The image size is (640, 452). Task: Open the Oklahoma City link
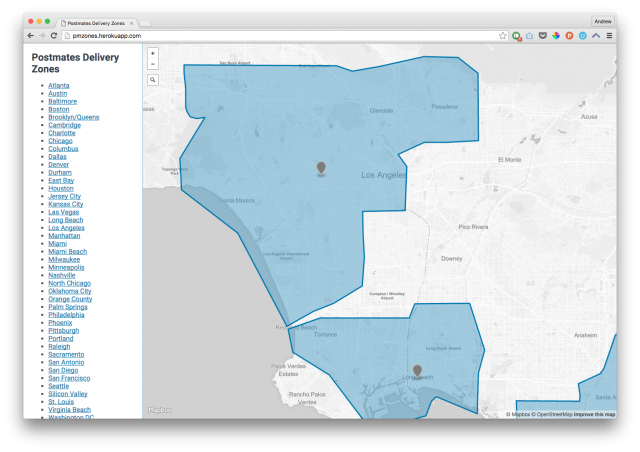pyautogui.click(x=70, y=291)
